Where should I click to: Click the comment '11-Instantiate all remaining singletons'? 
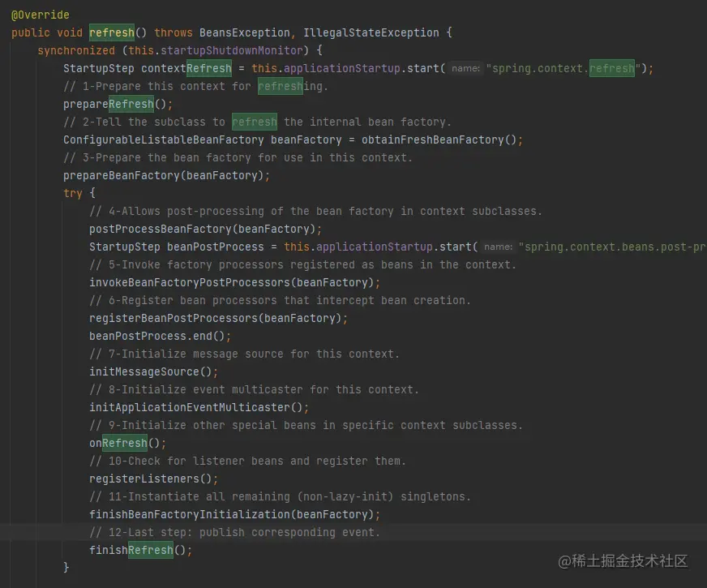tap(280, 497)
